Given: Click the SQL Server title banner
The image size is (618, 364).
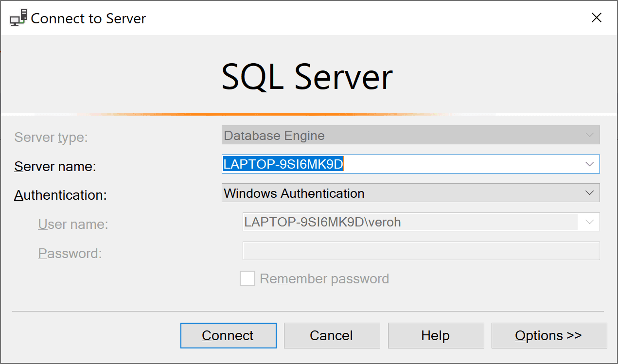Looking at the screenshot, I should pyautogui.click(x=307, y=76).
